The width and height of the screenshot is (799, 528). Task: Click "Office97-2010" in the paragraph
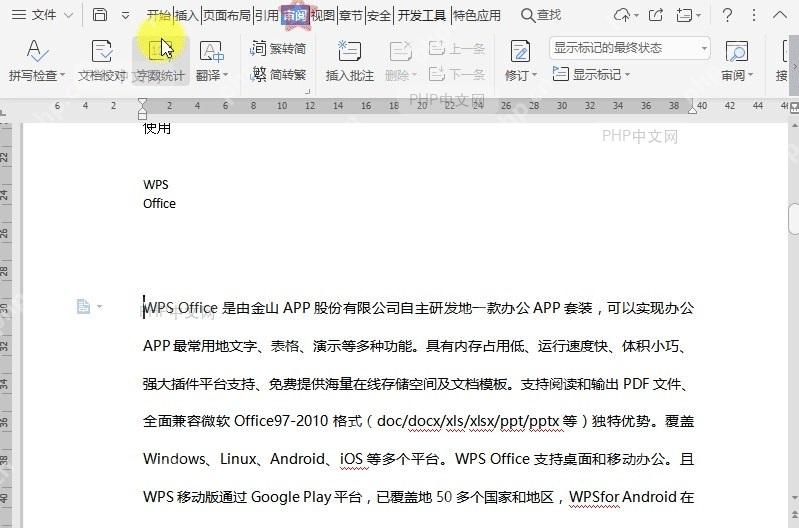[281, 421]
